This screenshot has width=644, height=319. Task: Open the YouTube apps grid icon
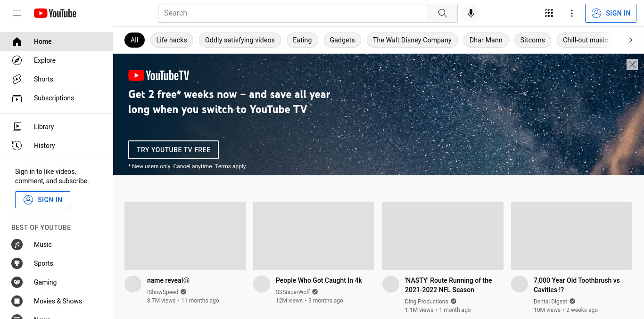[549, 13]
